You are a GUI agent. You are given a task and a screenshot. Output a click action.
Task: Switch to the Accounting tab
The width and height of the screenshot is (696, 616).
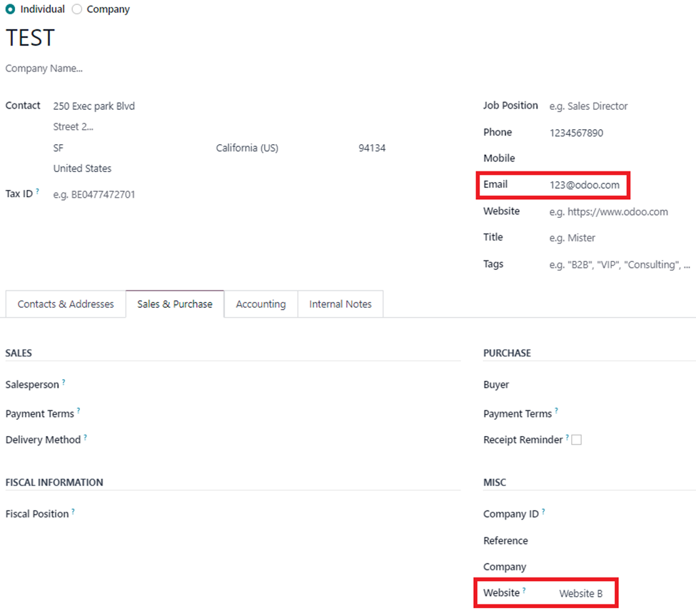pos(261,304)
